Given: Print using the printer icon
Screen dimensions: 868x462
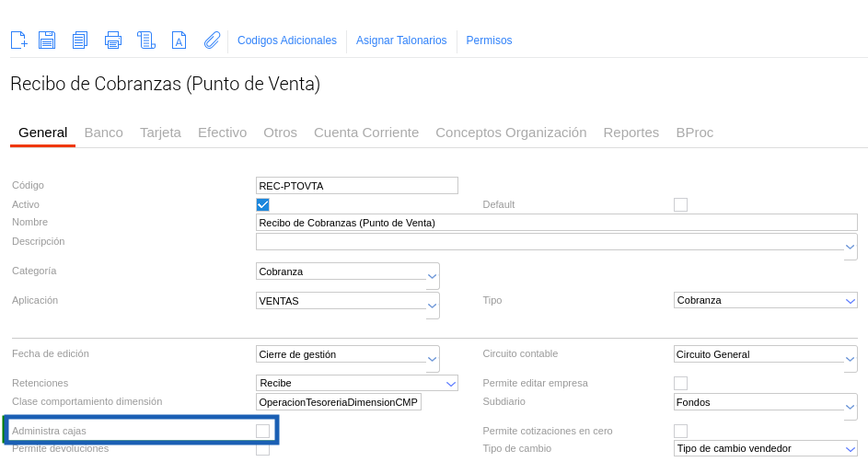Looking at the screenshot, I should pos(113,40).
